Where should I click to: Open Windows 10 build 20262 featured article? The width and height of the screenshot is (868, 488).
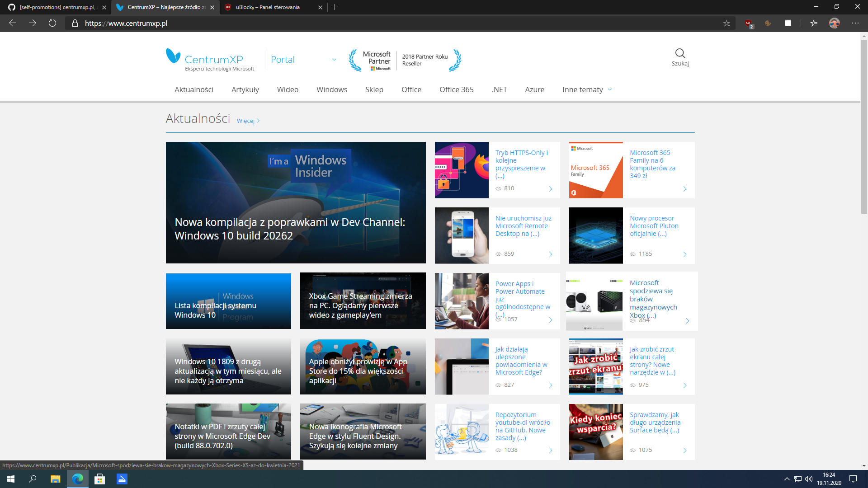[296, 202]
